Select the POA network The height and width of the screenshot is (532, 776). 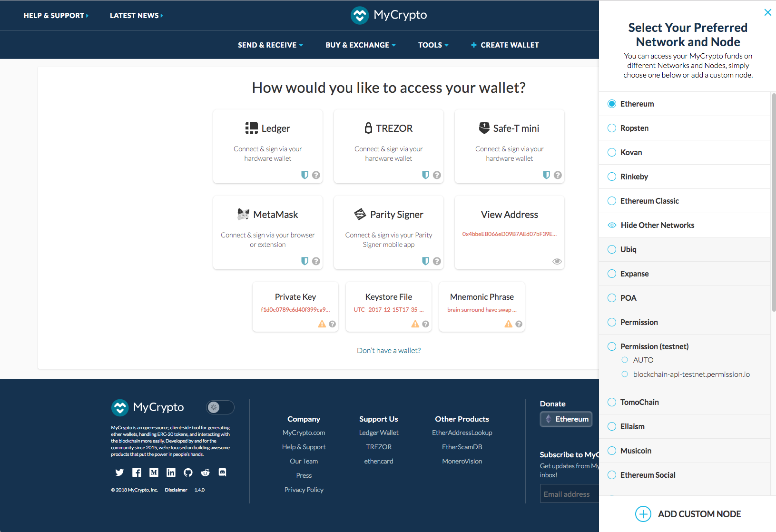point(684,298)
